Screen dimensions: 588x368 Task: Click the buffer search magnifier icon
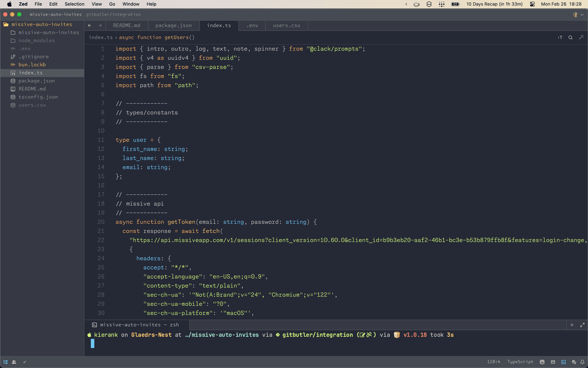coord(571,38)
